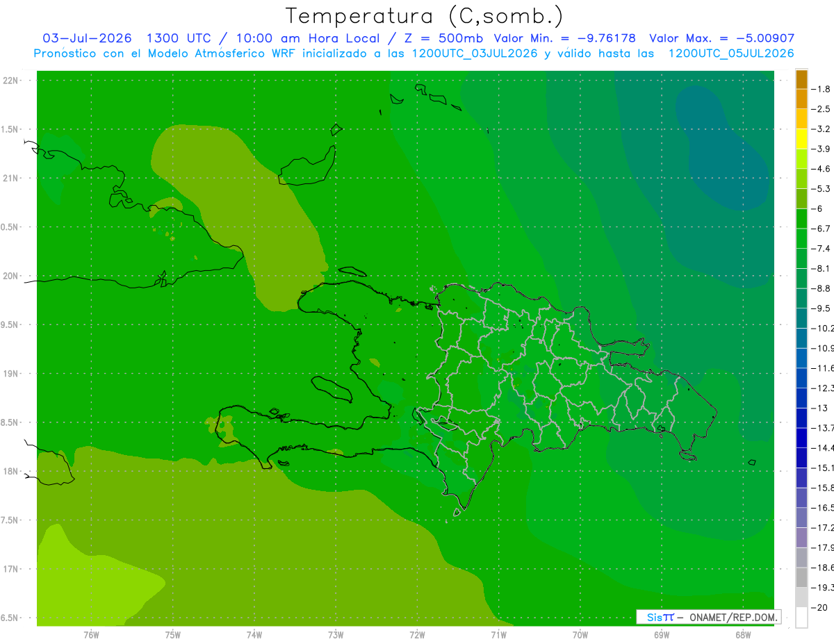Click the '-6' legend value
The image size is (834, 644).
819,208
